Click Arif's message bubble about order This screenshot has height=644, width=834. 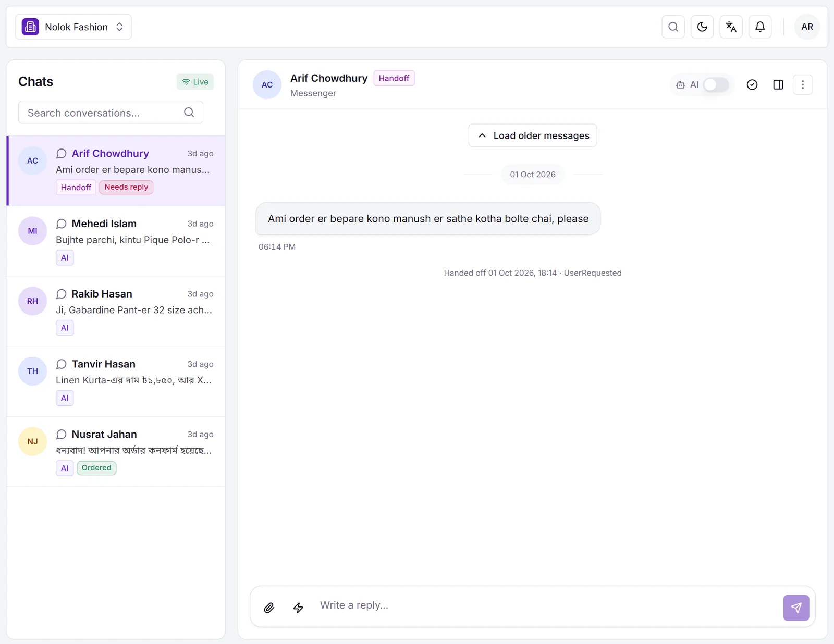428,219
